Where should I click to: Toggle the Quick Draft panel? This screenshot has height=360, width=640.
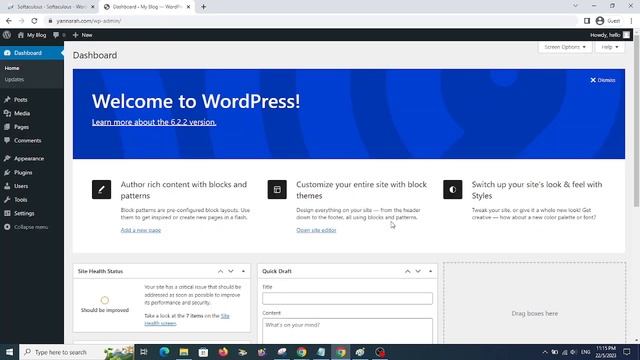[x=430, y=271]
